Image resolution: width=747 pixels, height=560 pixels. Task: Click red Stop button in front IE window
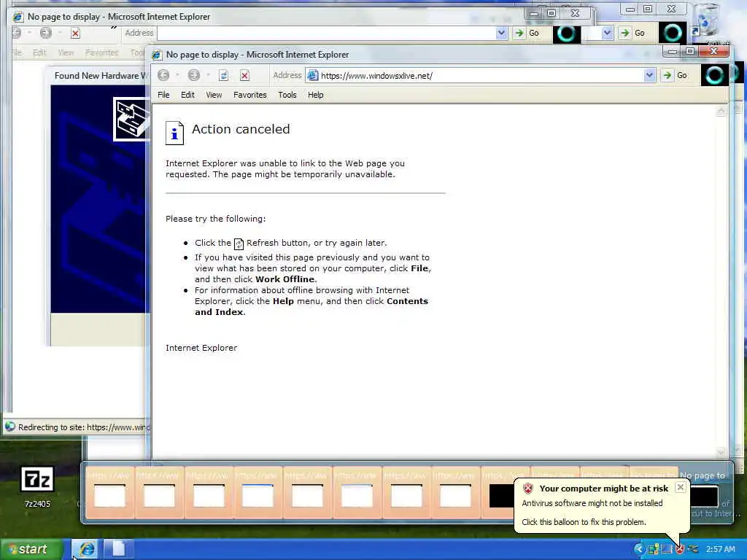tap(244, 75)
